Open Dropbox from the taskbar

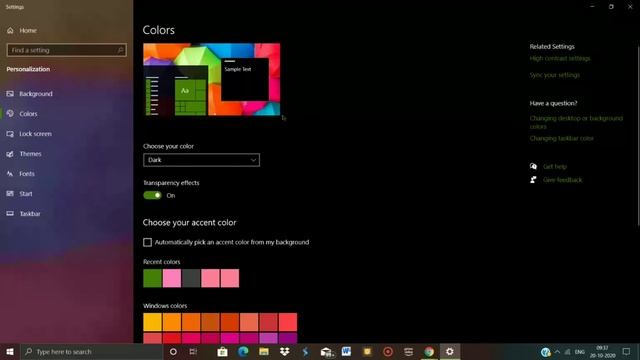(x=284, y=351)
